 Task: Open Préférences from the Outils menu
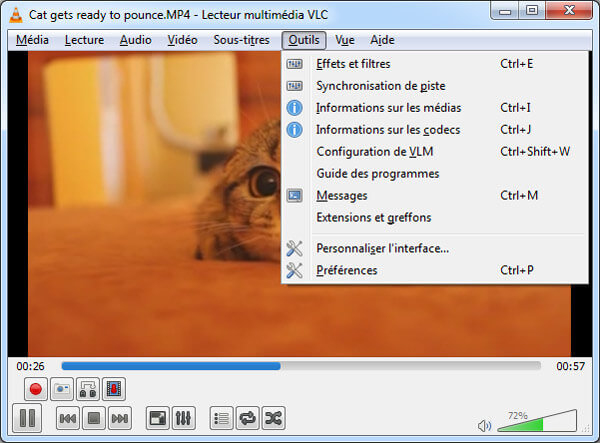click(x=435, y=270)
